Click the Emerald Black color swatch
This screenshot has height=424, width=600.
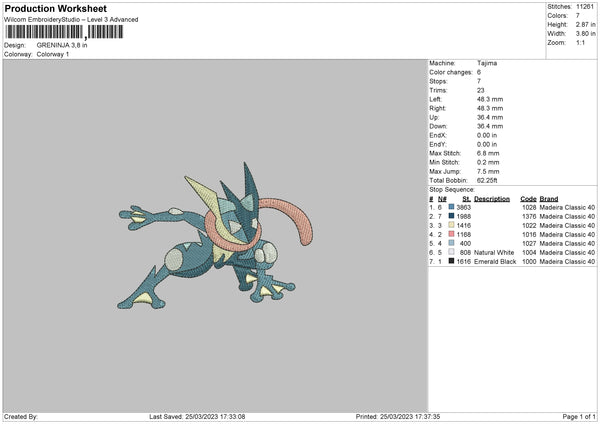pyautogui.click(x=451, y=261)
